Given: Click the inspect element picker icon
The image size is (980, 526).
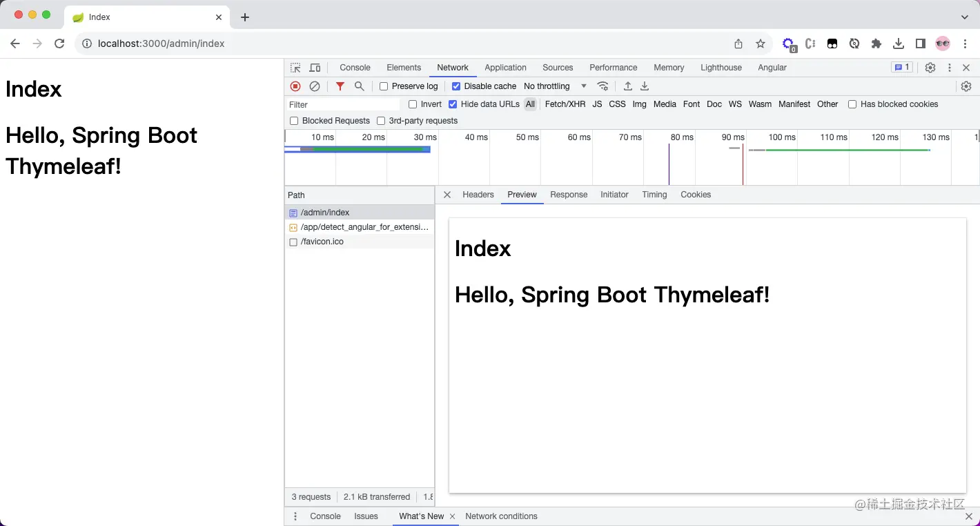Looking at the screenshot, I should click(x=295, y=68).
